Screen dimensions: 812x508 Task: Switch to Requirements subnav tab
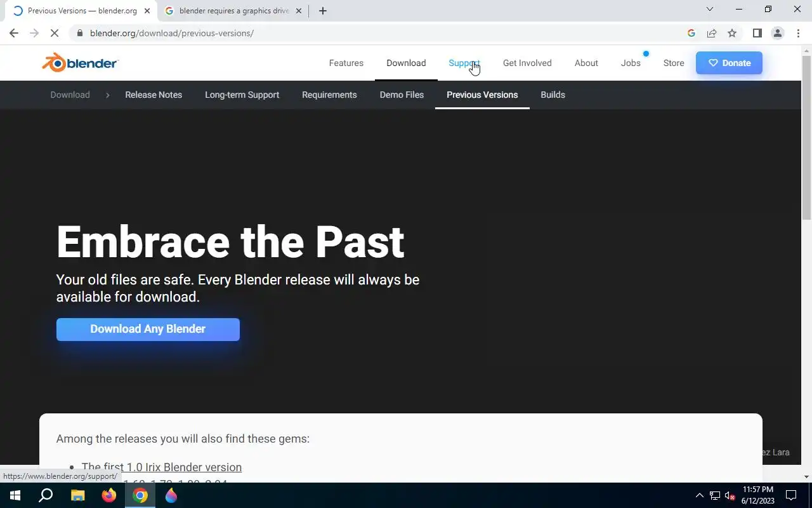pyautogui.click(x=329, y=95)
